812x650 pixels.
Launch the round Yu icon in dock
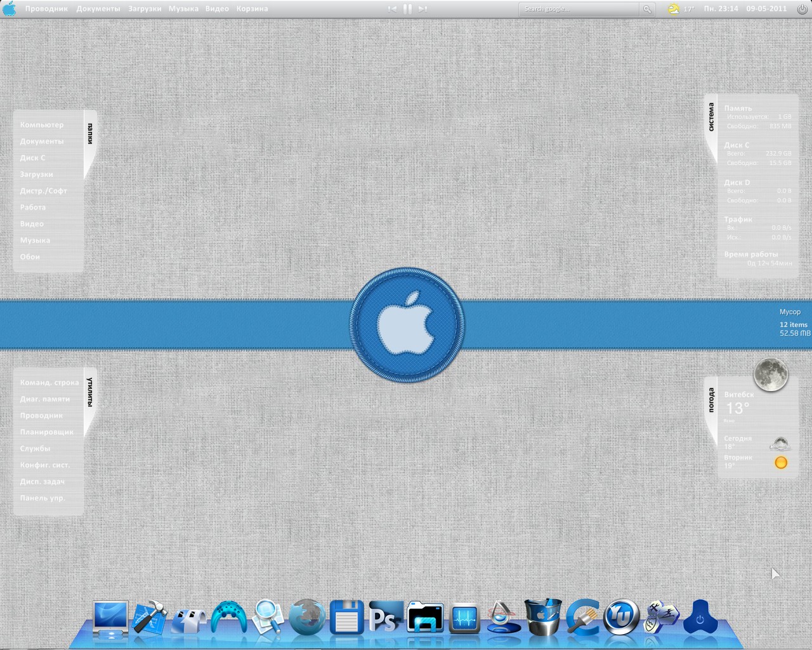coord(621,618)
